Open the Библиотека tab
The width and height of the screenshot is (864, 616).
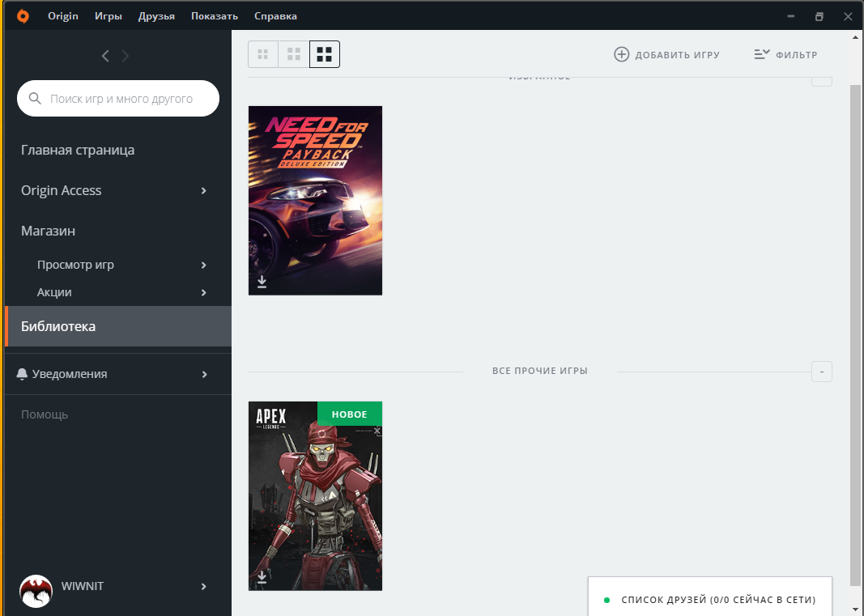(x=118, y=326)
